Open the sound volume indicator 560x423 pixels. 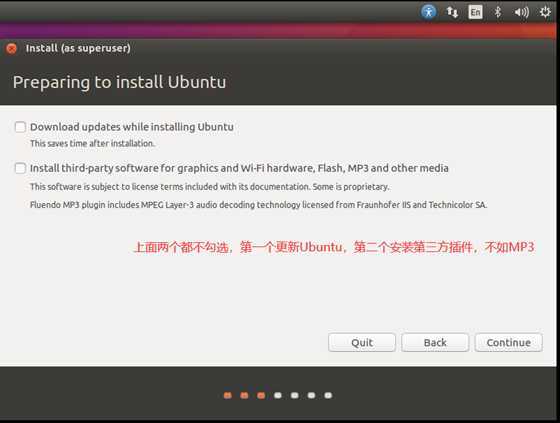click(x=521, y=13)
